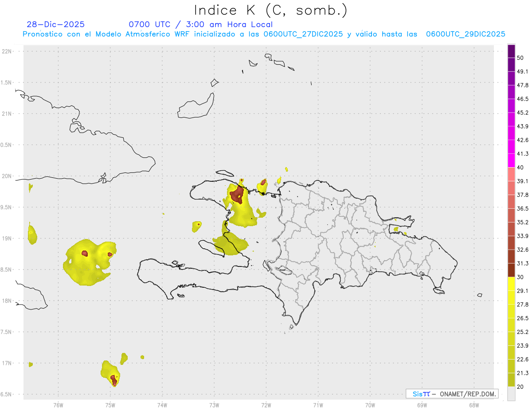Image resolution: width=532 pixels, height=411 pixels.
Task: Click the colorbar value '22.6'
Action: (523, 359)
